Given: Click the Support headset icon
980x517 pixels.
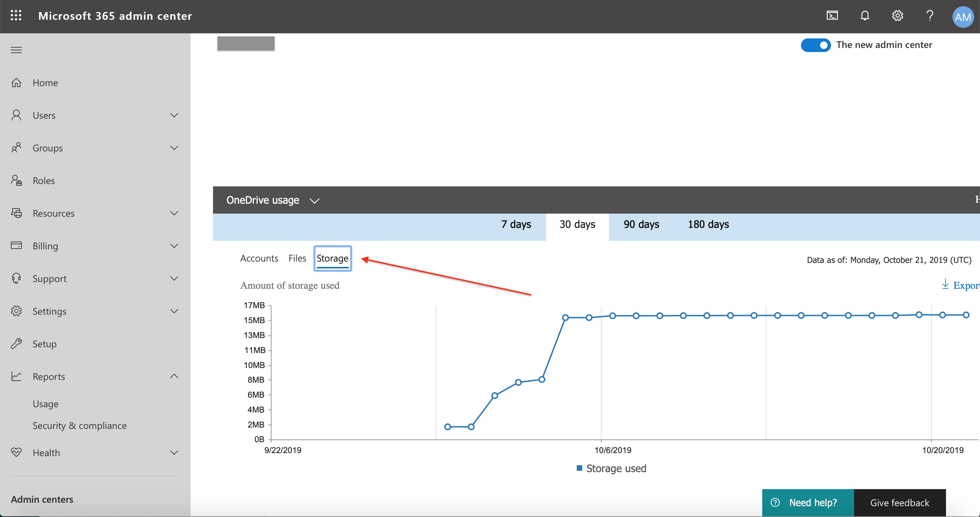Looking at the screenshot, I should pyautogui.click(x=16, y=278).
